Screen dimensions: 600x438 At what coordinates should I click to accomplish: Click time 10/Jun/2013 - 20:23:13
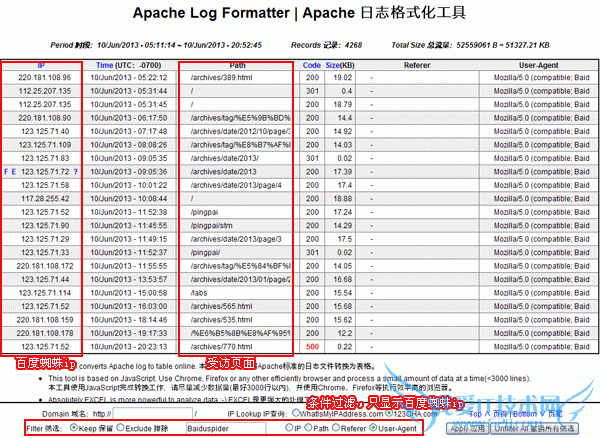(129, 347)
